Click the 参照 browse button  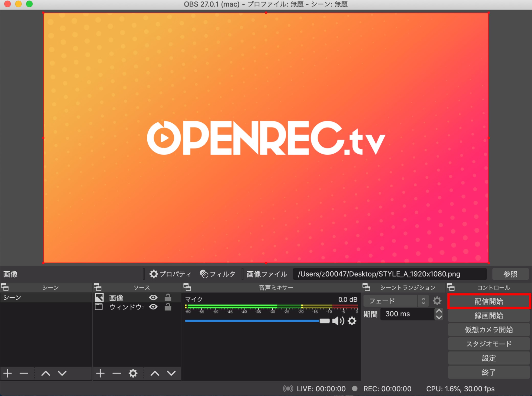[510, 274]
